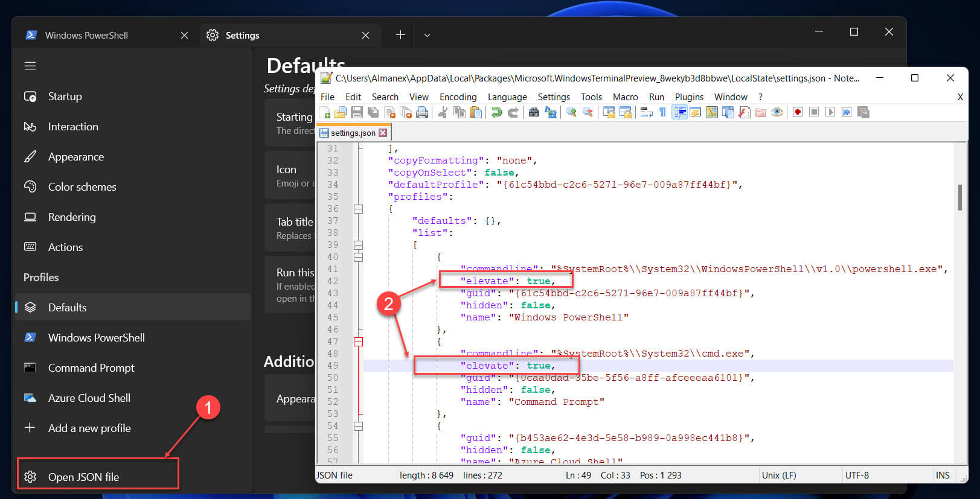Add a new tab in Windows Terminal

point(400,36)
